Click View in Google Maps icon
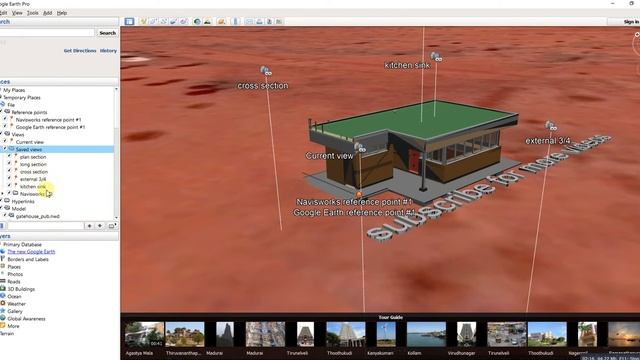Image resolution: width=640 pixels, height=360 pixels. tap(280, 21)
